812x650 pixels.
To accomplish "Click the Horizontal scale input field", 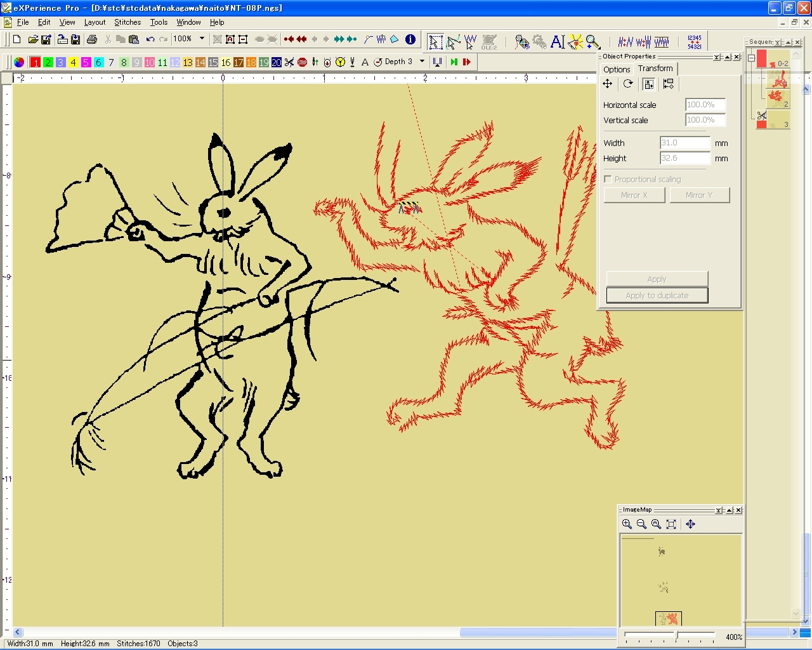I will coord(705,105).
